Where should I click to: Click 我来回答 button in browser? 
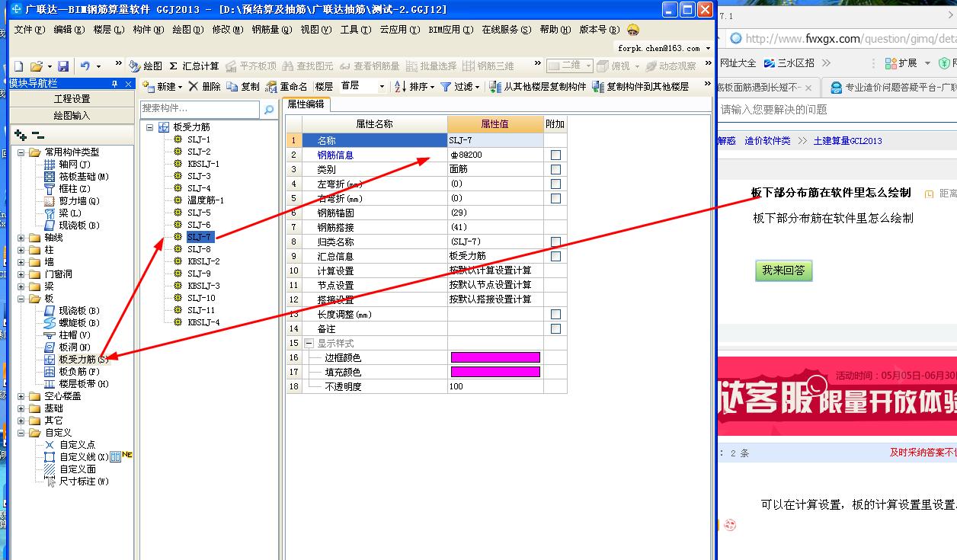tap(783, 270)
